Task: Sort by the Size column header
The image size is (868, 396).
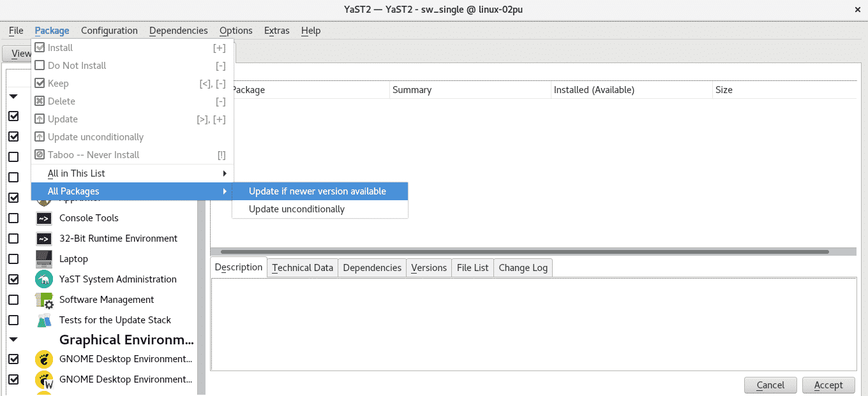Action: click(784, 90)
